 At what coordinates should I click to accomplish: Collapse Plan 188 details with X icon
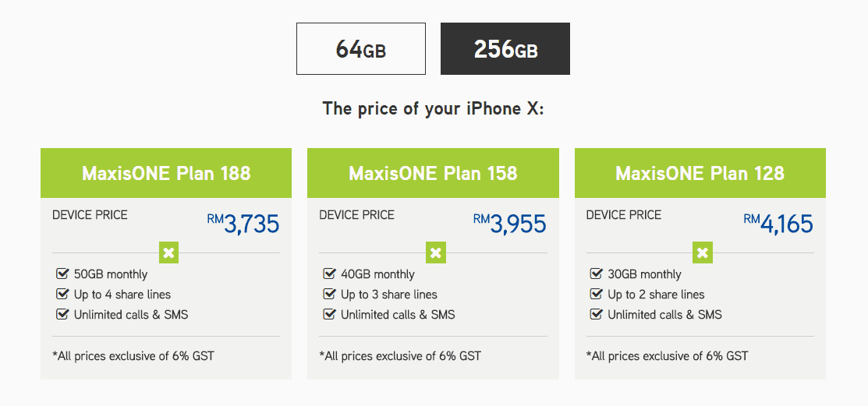168,252
